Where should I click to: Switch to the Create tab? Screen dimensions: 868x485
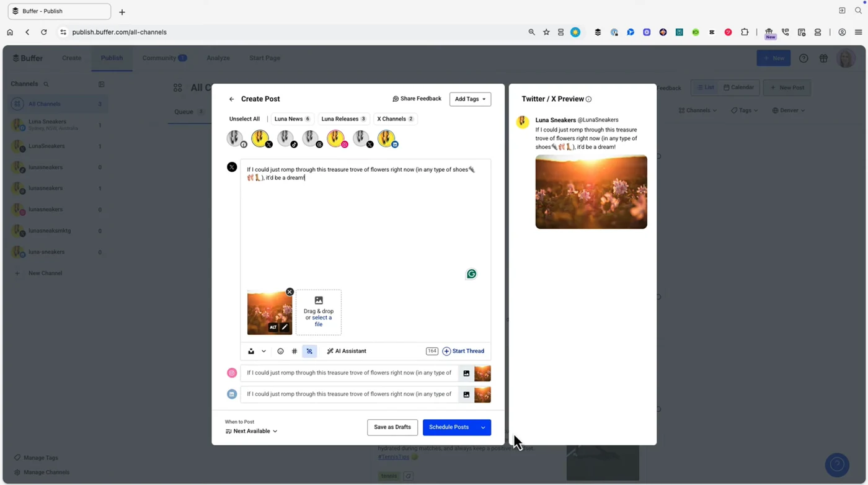(x=71, y=58)
